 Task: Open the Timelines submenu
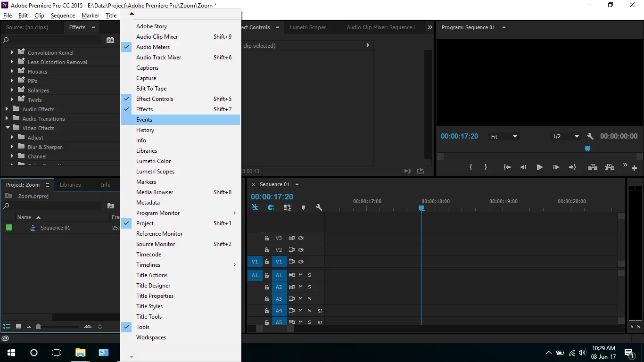[181, 265]
